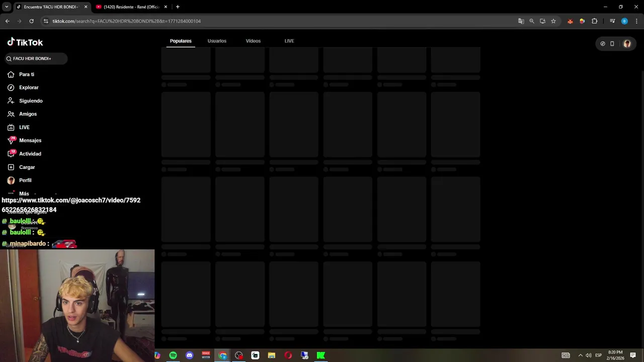Open File Explorer from the taskbar
This screenshot has height=362, width=644.
272,355
